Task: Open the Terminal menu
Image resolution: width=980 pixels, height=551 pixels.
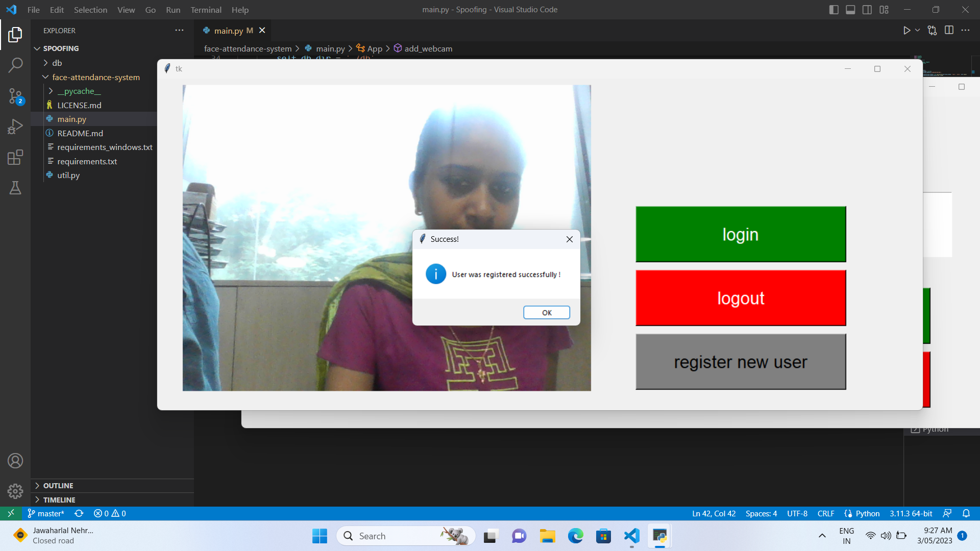Action: [x=206, y=10]
